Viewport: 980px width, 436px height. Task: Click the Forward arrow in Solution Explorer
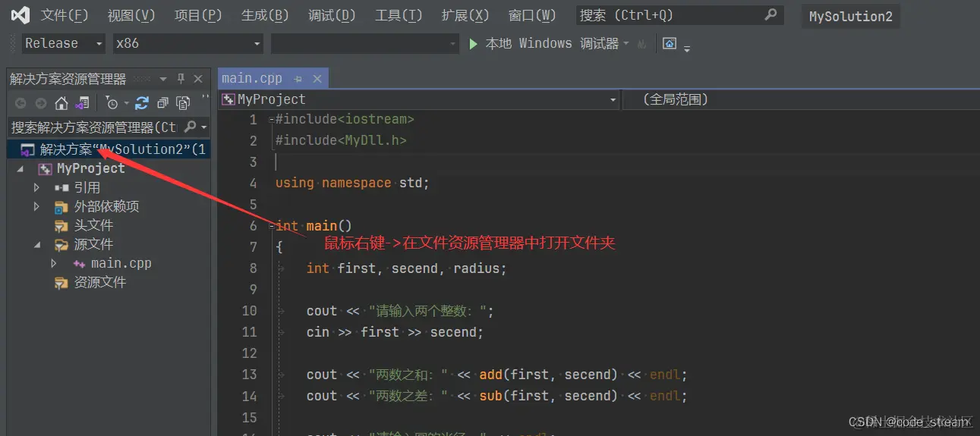(41, 103)
